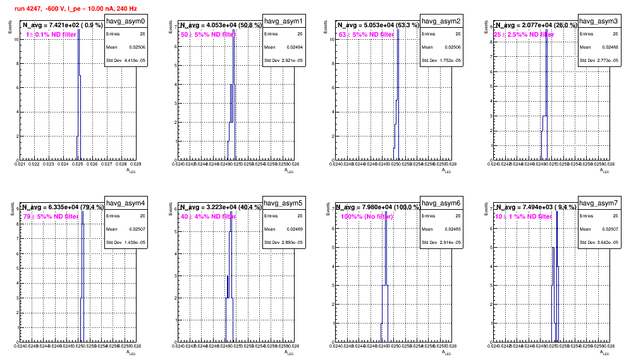Select the havg_asym4 stats box title

(126, 203)
